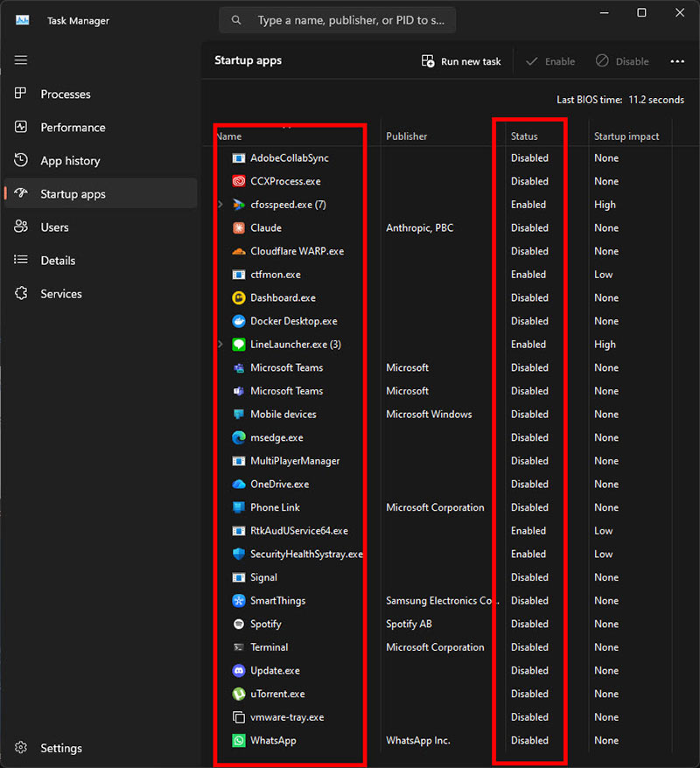This screenshot has width=700, height=768.
Task: Click the CCXProcess.exe Creative Cloud icon
Action: tap(239, 181)
